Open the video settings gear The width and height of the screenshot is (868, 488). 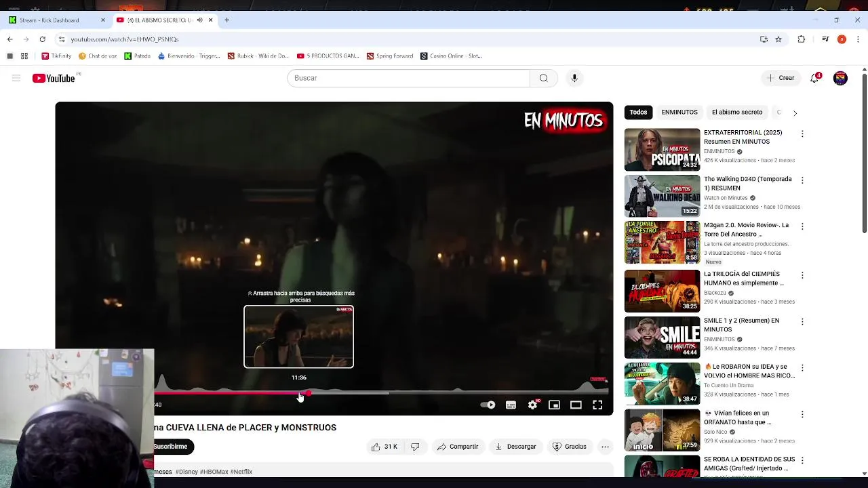pyautogui.click(x=532, y=405)
